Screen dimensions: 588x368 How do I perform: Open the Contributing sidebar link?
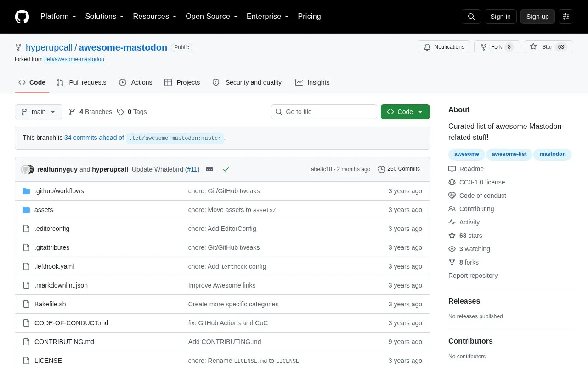[471, 209]
